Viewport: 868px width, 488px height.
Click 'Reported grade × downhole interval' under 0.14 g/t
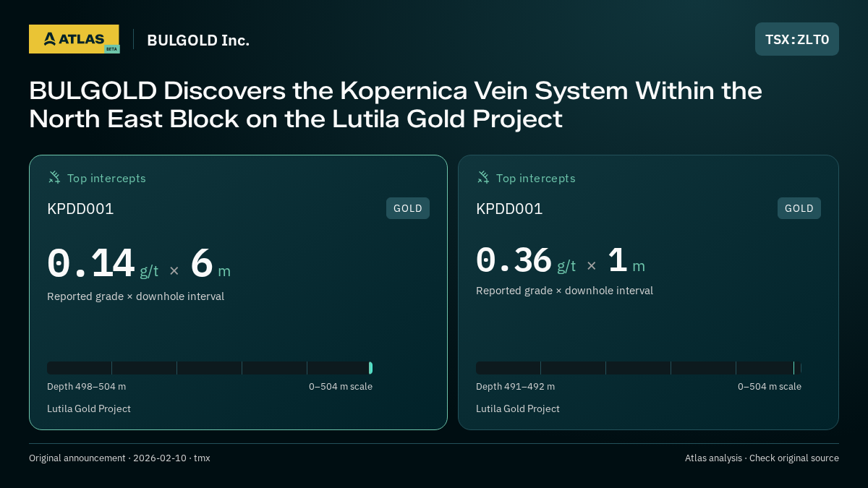tap(135, 296)
